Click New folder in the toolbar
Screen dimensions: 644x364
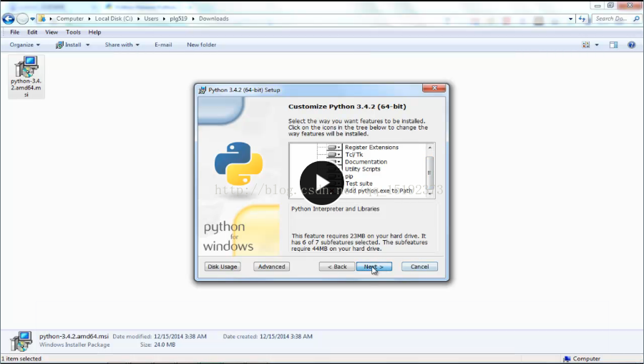(x=201, y=45)
